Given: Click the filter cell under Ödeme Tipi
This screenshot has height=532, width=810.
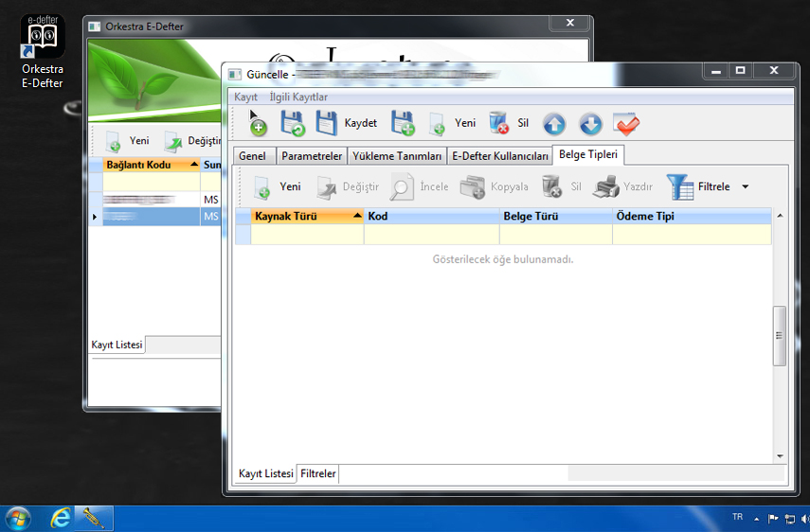Looking at the screenshot, I should click(x=692, y=234).
